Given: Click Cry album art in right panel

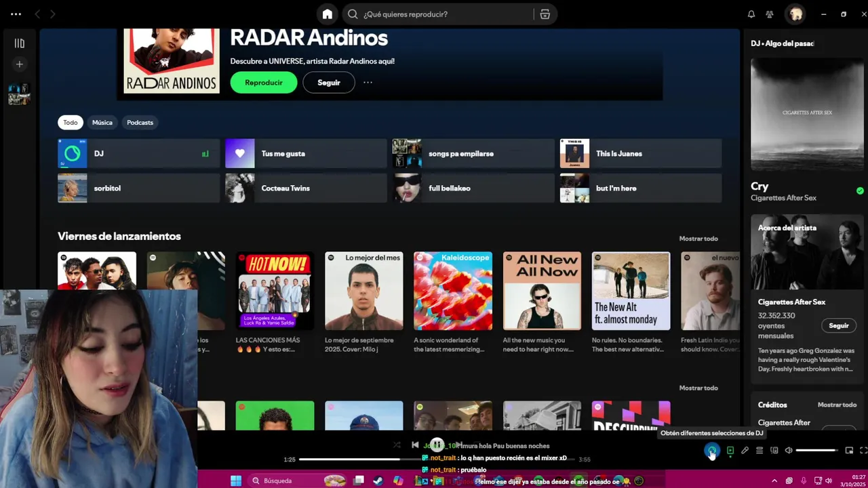Looking at the screenshot, I should tap(807, 114).
